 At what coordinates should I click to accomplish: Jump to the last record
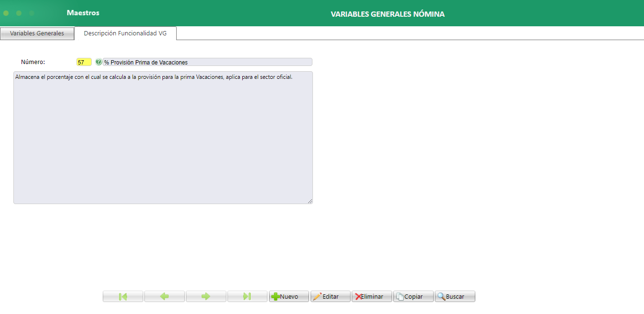point(247,296)
